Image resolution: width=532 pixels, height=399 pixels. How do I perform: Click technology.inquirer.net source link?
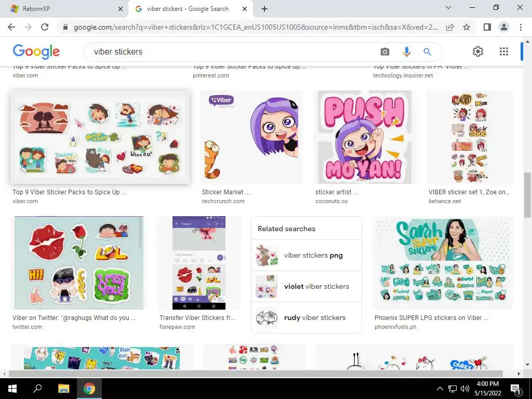pos(403,75)
